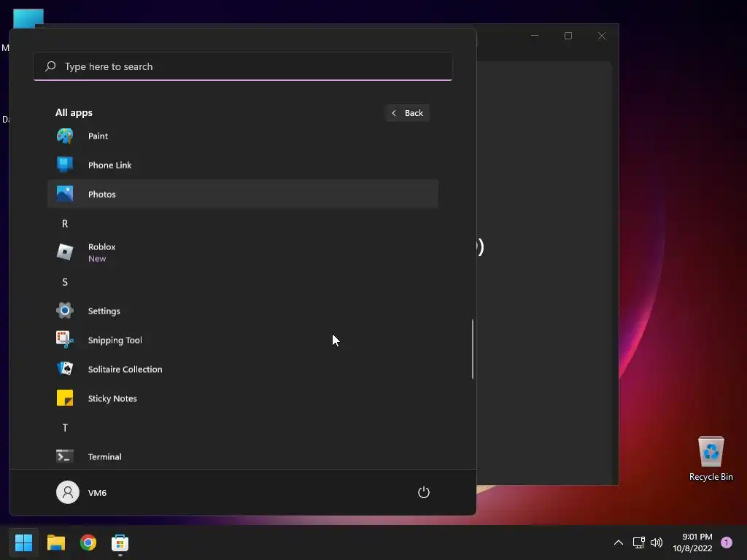This screenshot has height=560, width=747.
Task: Open the Photos app icon
Action: coord(65,194)
